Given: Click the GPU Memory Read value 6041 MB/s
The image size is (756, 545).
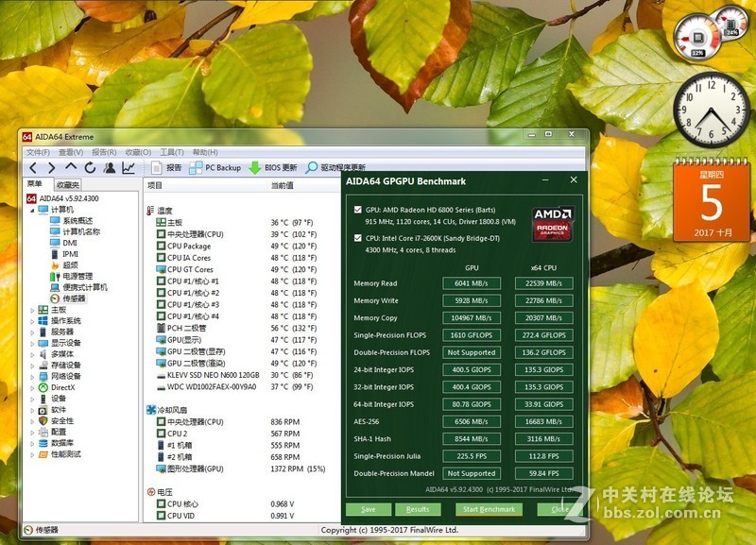Looking at the screenshot, I should (472, 283).
